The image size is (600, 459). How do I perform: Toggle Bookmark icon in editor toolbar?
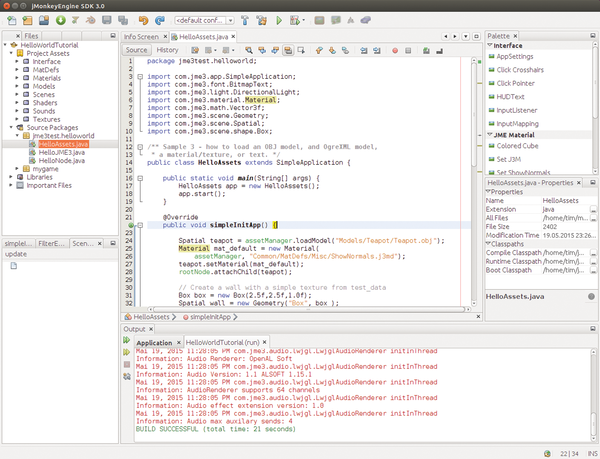(x=345, y=50)
